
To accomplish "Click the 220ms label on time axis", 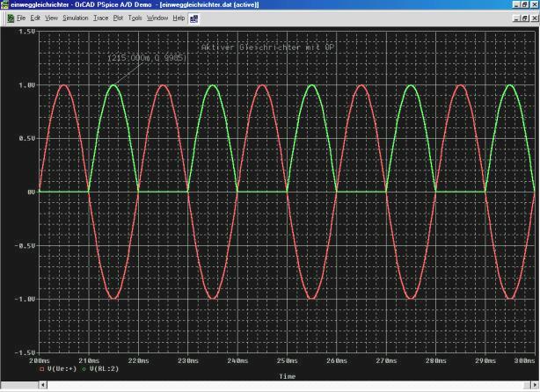I will point(139,360).
